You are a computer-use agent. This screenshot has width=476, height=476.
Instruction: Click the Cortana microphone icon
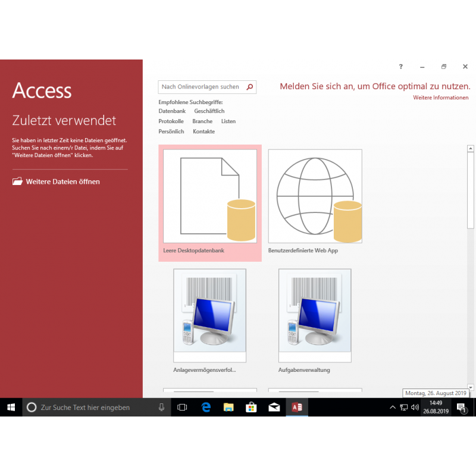[x=161, y=407]
